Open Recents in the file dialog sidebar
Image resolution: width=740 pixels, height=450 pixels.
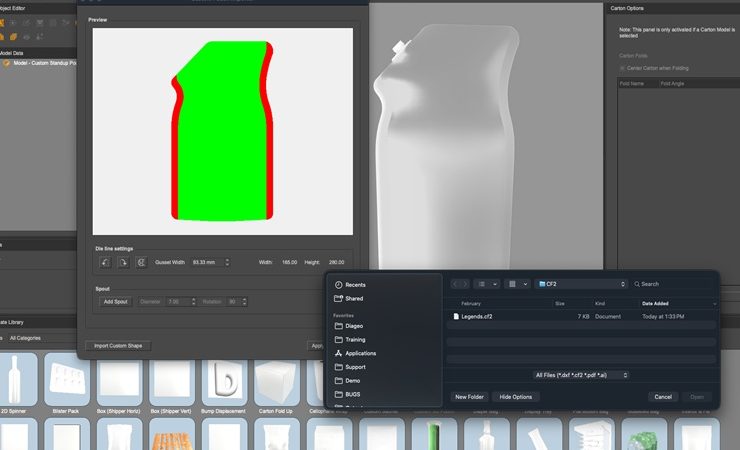click(x=354, y=285)
